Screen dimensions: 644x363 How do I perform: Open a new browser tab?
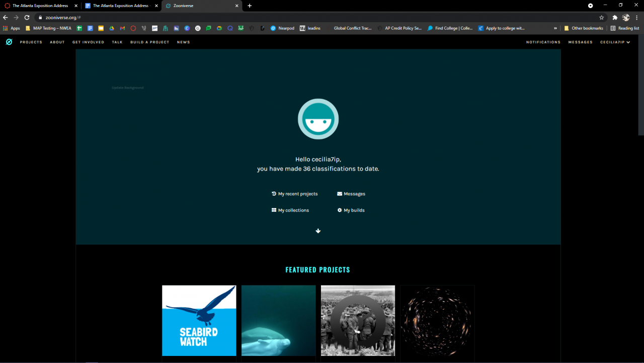pyautogui.click(x=250, y=6)
